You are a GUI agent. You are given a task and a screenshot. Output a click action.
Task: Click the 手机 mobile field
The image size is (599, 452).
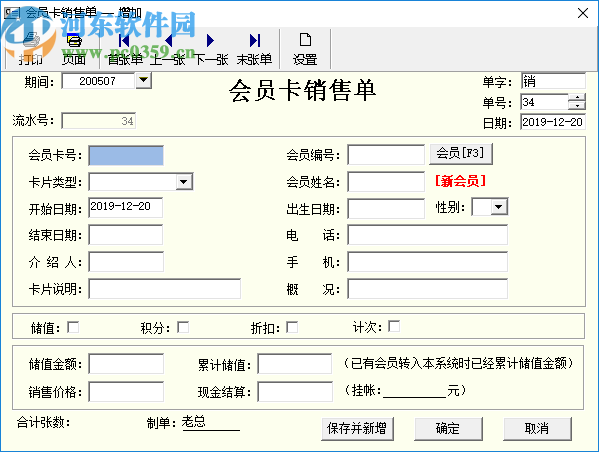click(427, 262)
